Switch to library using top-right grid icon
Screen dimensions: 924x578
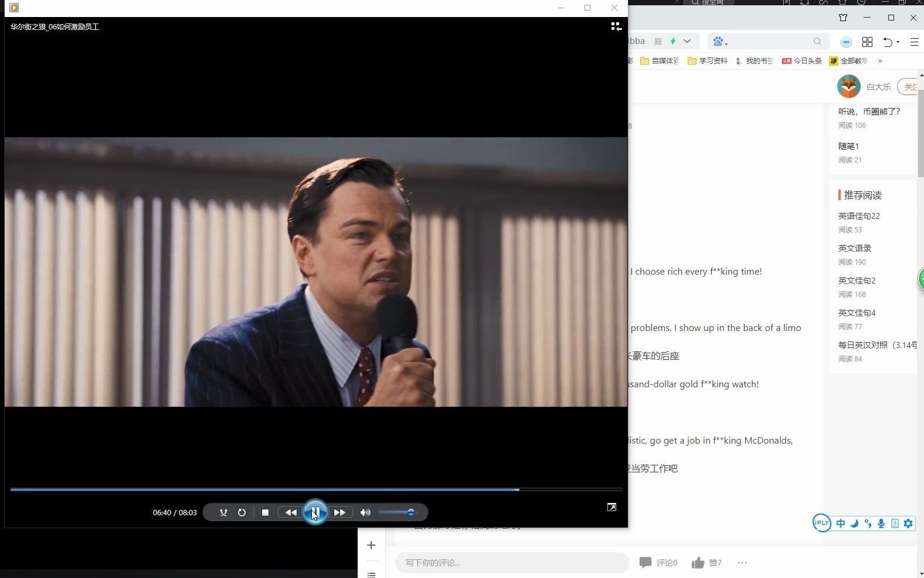[616, 26]
